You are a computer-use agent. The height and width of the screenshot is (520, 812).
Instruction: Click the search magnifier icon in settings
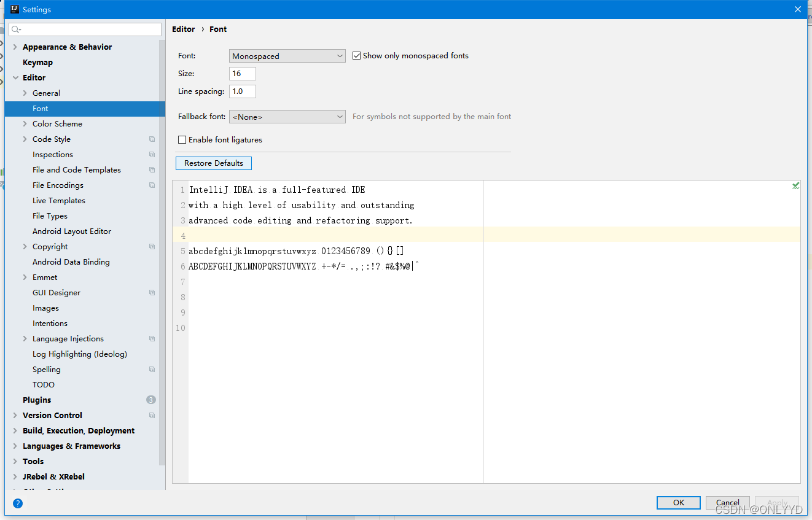click(16, 29)
